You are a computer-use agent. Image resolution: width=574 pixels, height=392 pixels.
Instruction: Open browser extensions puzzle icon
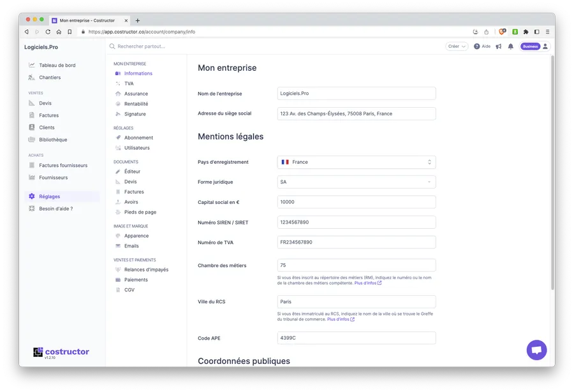tap(526, 32)
